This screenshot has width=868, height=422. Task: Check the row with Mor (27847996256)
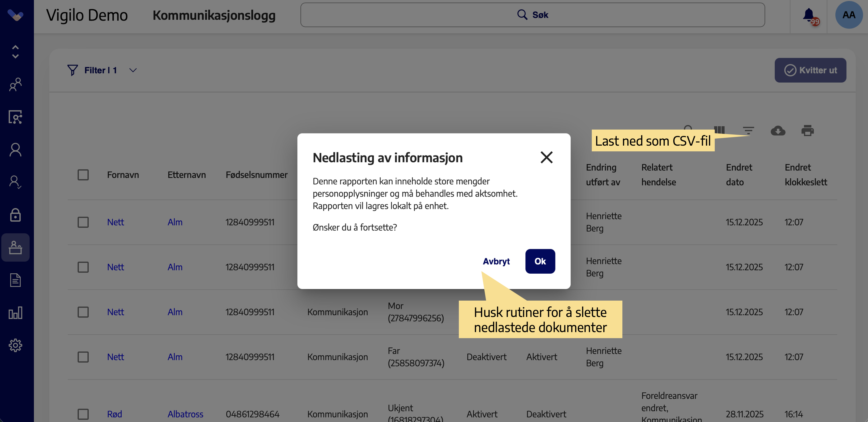click(83, 312)
